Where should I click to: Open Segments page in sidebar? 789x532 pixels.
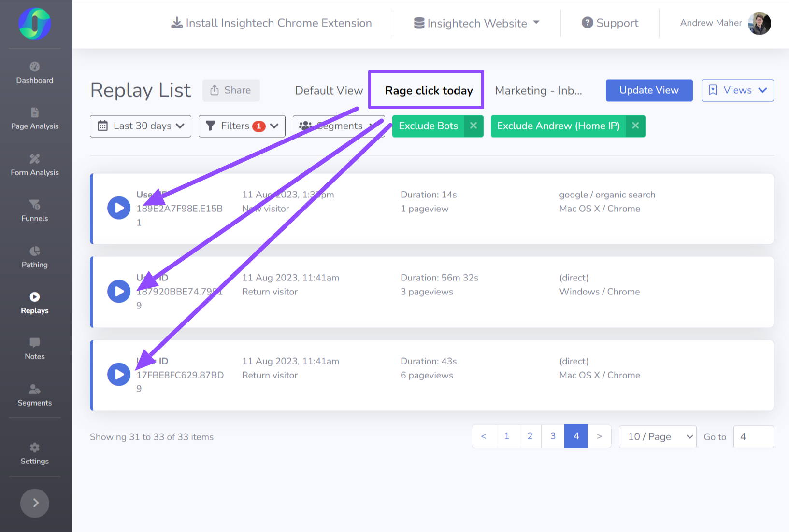pyautogui.click(x=35, y=395)
